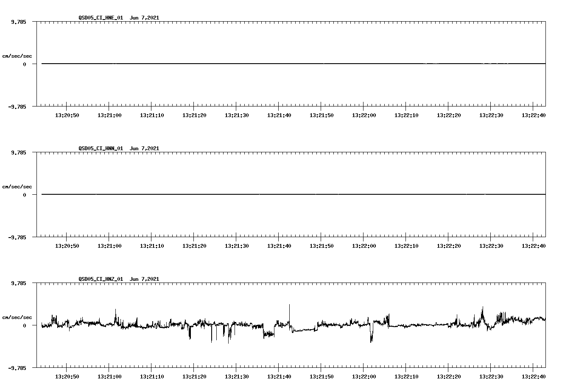
Task: Click the cm/sec/sec unit label of HNN plot
Action: click(x=17, y=187)
